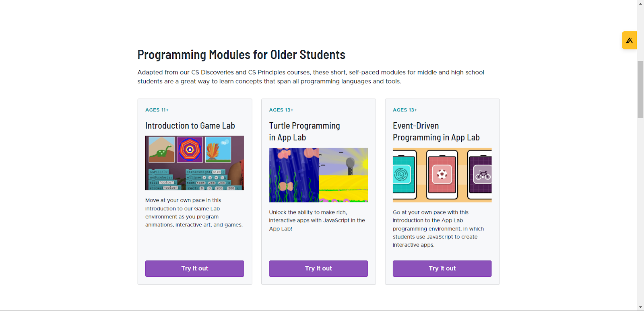The image size is (644, 311).
Task: Click the AGES 11+ label
Action: pos(157,110)
